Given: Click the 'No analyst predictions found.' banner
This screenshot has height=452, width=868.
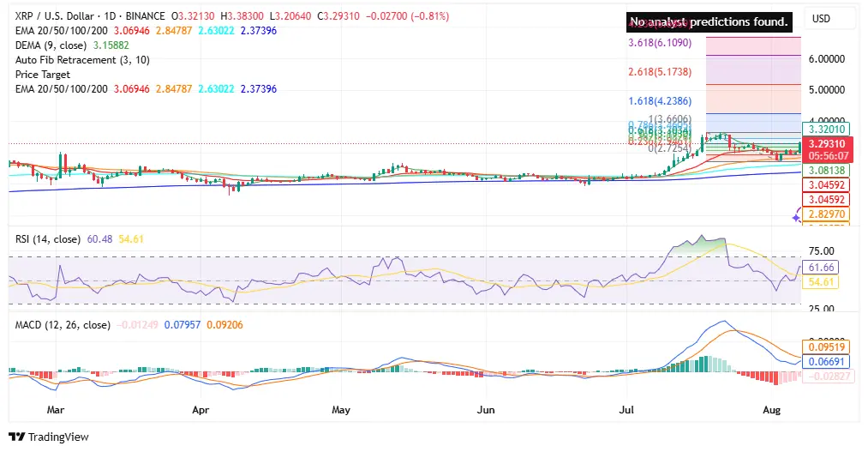Looking at the screenshot, I should pos(709,22).
